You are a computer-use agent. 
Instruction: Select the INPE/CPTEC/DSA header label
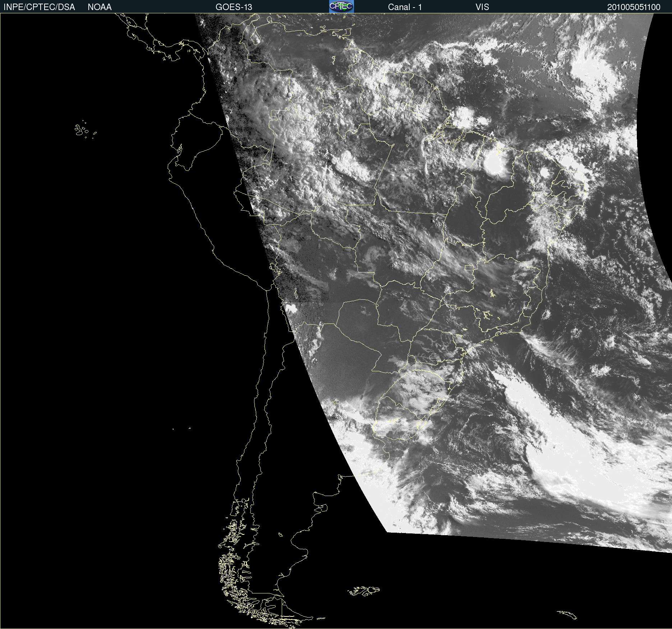click(39, 7)
